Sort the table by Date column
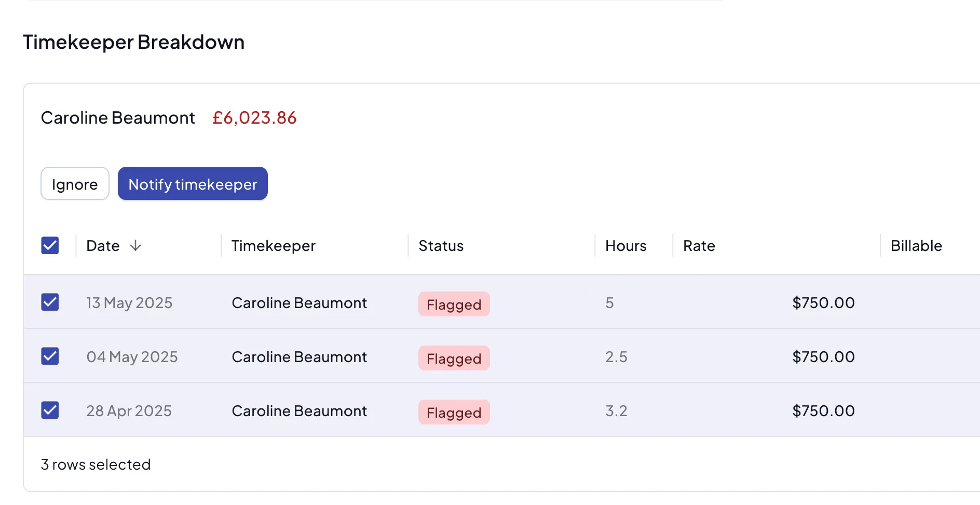980x505 pixels. (x=103, y=245)
